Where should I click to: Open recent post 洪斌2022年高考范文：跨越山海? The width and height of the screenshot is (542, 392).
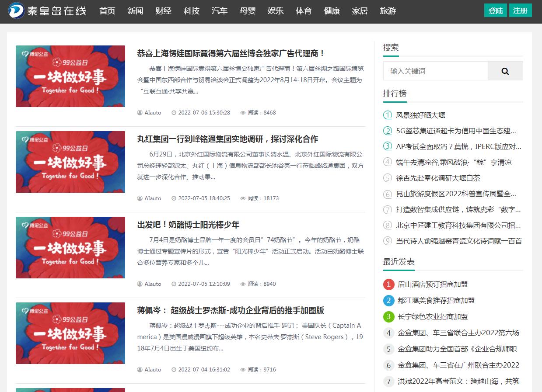coord(459,382)
